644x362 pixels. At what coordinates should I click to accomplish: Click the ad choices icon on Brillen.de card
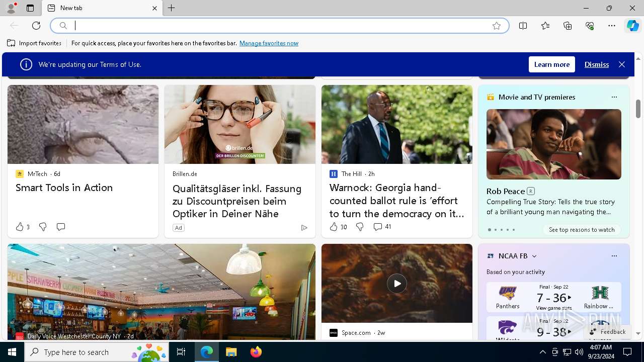tap(304, 228)
